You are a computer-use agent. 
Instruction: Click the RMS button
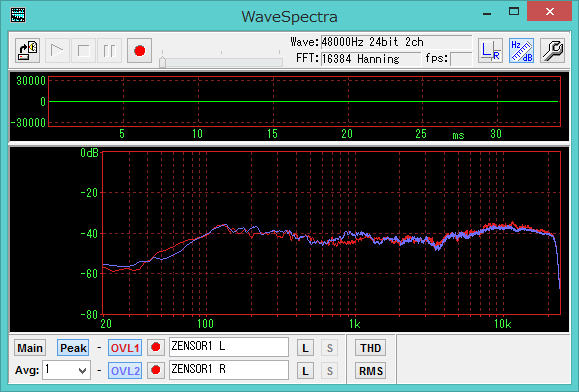pos(370,371)
